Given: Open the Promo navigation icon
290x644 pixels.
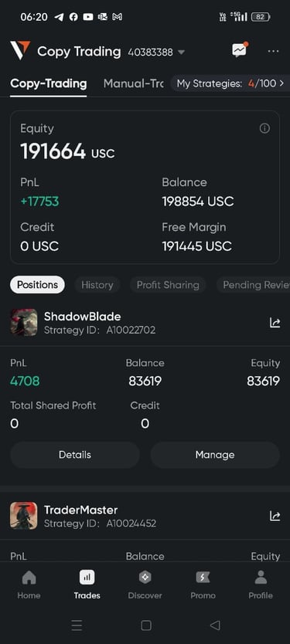Looking at the screenshot, I should [x=203, y=585].
